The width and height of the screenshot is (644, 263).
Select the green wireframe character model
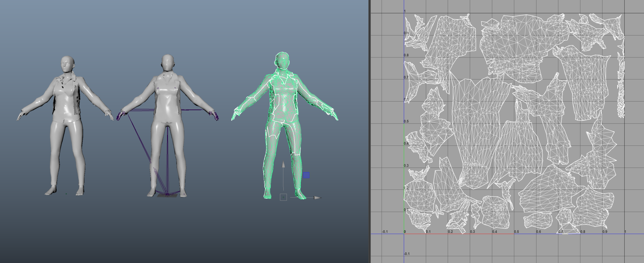tap(285, 126)
